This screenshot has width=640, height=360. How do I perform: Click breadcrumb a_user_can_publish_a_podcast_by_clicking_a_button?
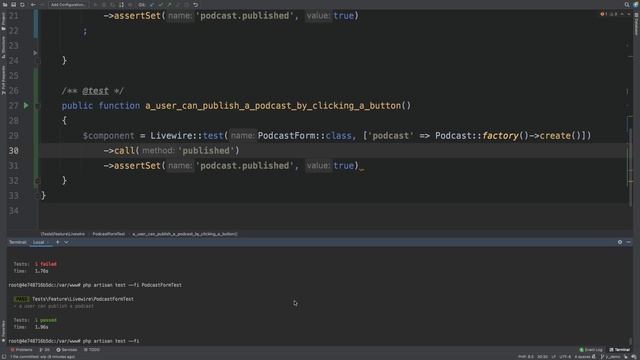[185, 234]
